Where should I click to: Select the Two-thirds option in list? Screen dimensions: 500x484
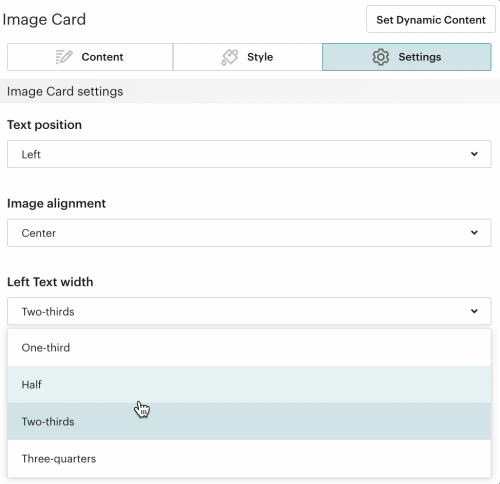(x=249, y=421)
